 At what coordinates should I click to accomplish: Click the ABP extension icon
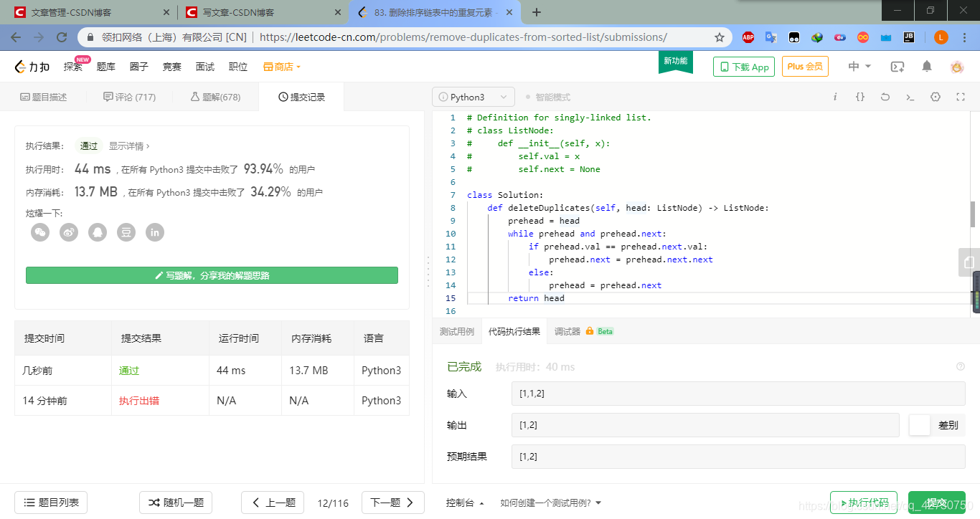pos(748,37)
